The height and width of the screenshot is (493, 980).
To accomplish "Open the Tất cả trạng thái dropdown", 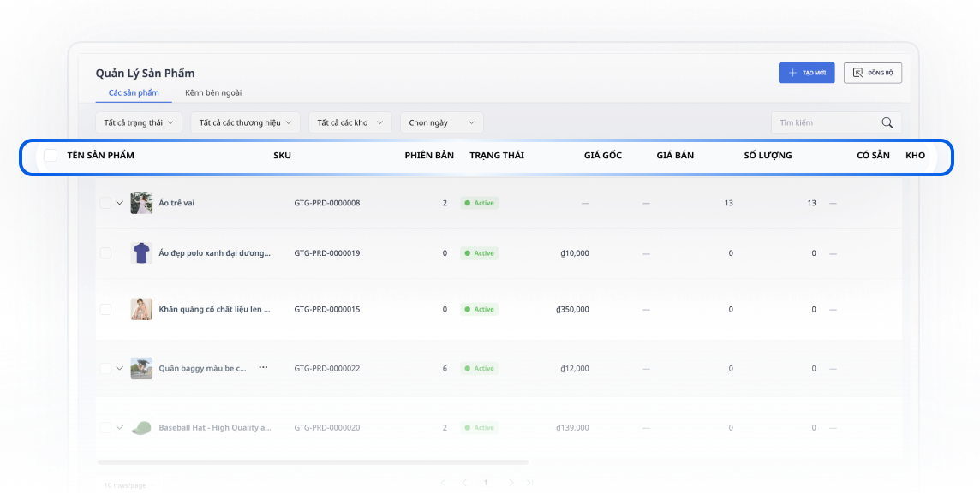I will point(138,122).
